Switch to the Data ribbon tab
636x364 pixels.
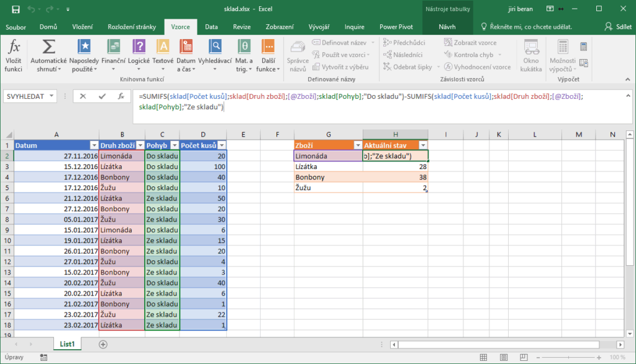point(211,27)
